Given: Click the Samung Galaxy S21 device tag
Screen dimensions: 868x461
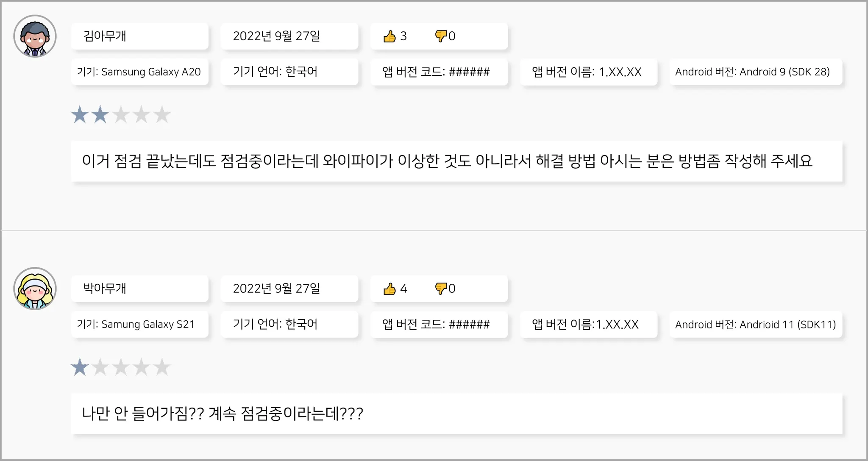Looking at the screenshot, I should click(140, 325).
